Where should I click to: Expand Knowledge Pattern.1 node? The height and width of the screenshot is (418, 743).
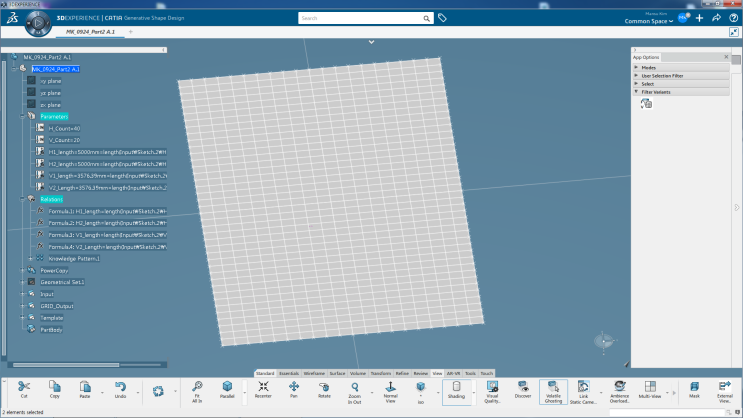click(31, 259)
